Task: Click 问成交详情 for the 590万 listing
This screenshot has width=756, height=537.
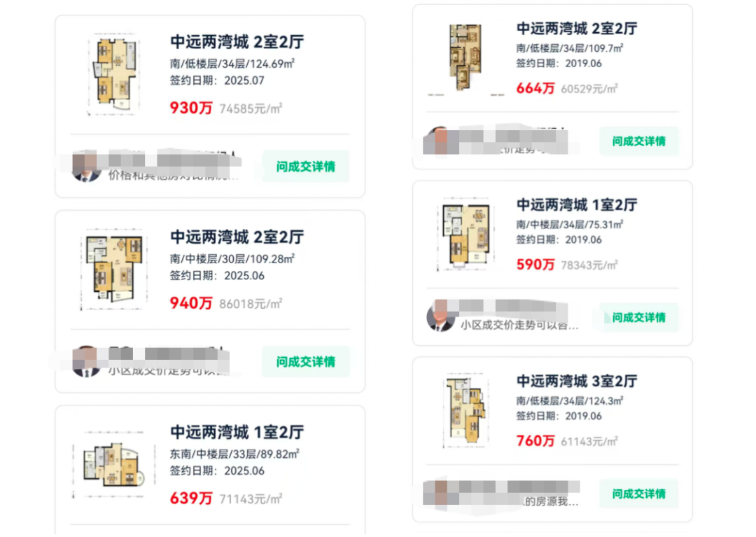Action: coord(639,318)
